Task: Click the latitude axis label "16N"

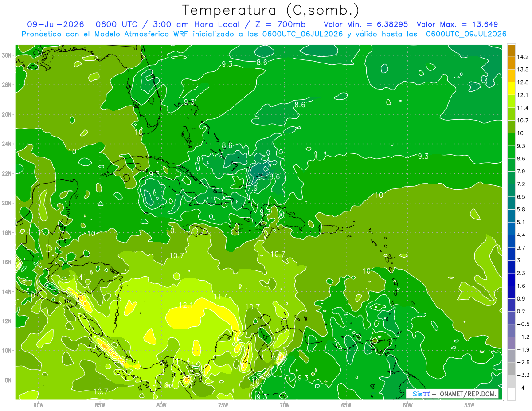Action: pos(8,262)
